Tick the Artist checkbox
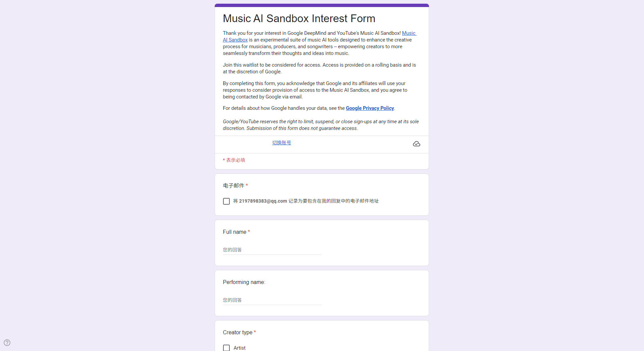The width and height of the screenshot is (644, 351). coord(226,348)
